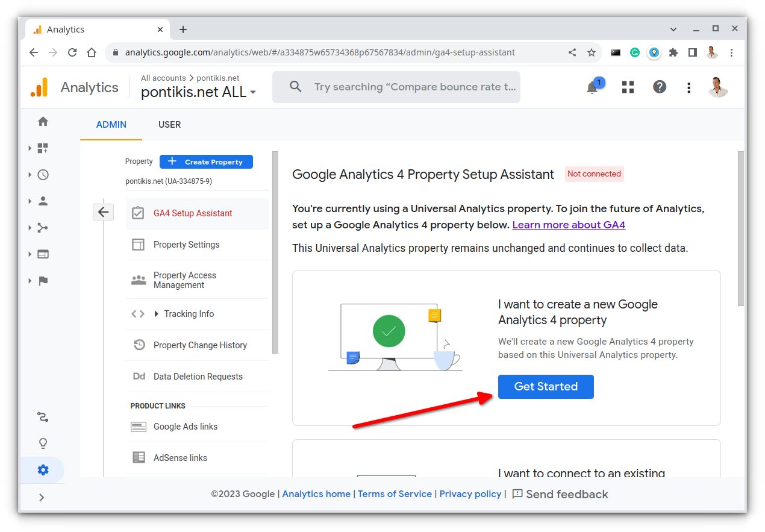Expand the Behavior section arrow in sidebar
Screen dimensions: 765x532
pos(30,254)
